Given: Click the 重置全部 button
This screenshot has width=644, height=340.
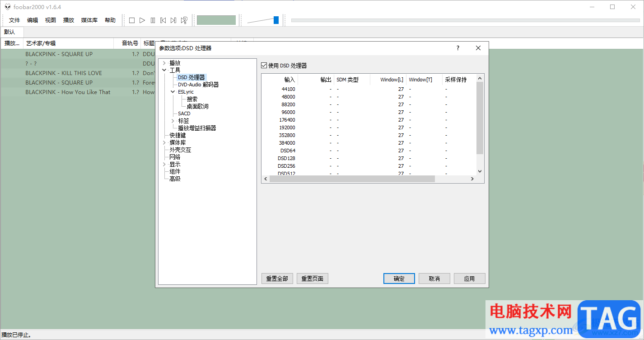Looking at the screenshot, I should [x=277, y=279].
